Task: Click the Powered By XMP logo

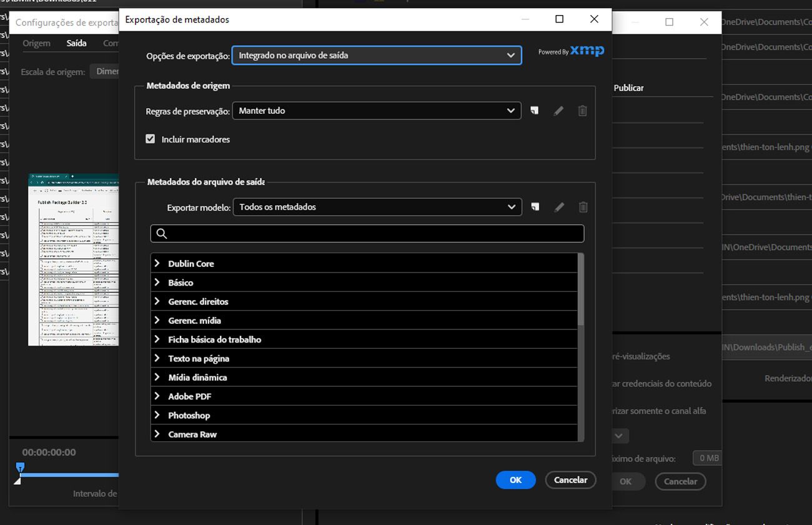Action: point(571,51)
